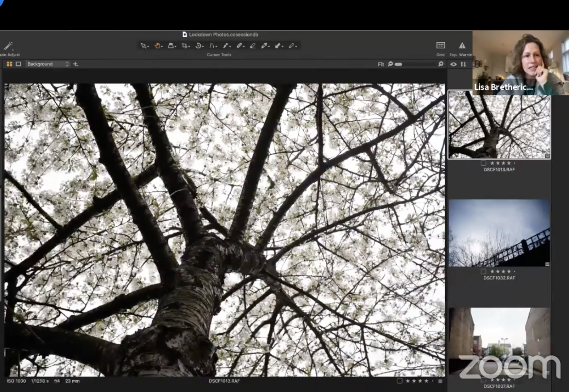Screen dimensions: 569x392
Task: Enable the Exposure Warning triangle icon
Action: coord(462,46)
